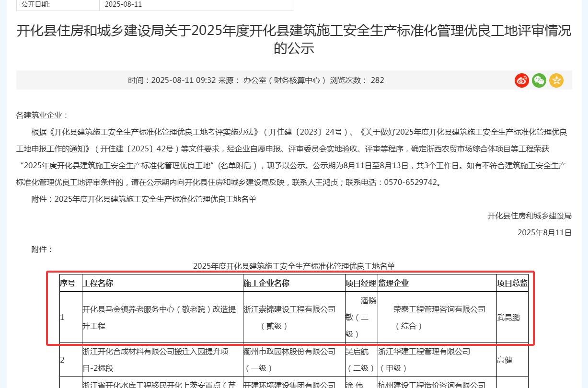The height and width of the screenshot is (388, 588).
Task: Click the 工程名称 column header
Action: tap(98, 283)
